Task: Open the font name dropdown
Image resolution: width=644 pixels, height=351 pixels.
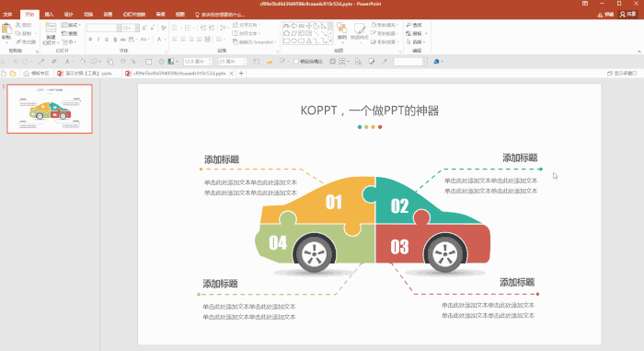Action: tap(119, 28)
